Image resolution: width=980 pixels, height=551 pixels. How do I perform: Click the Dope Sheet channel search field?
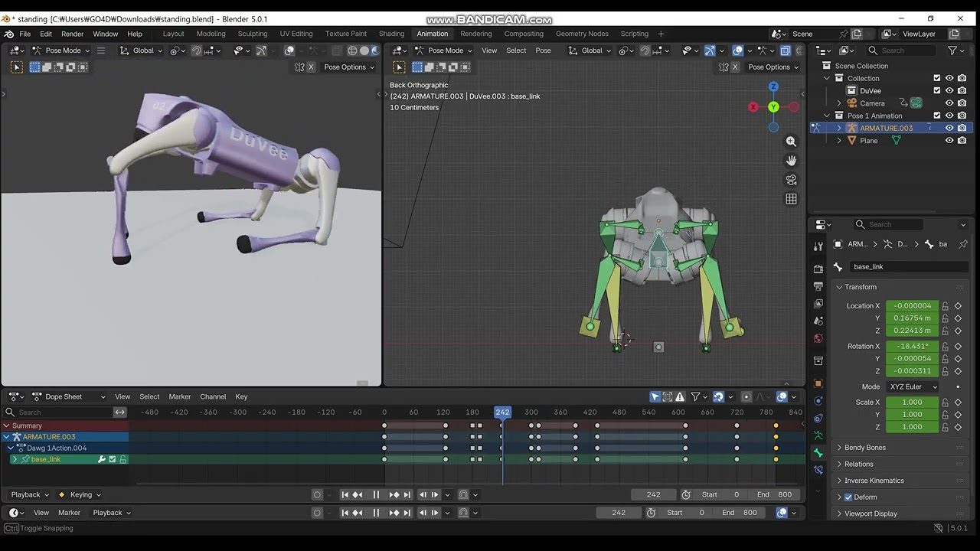click(59, 412)
